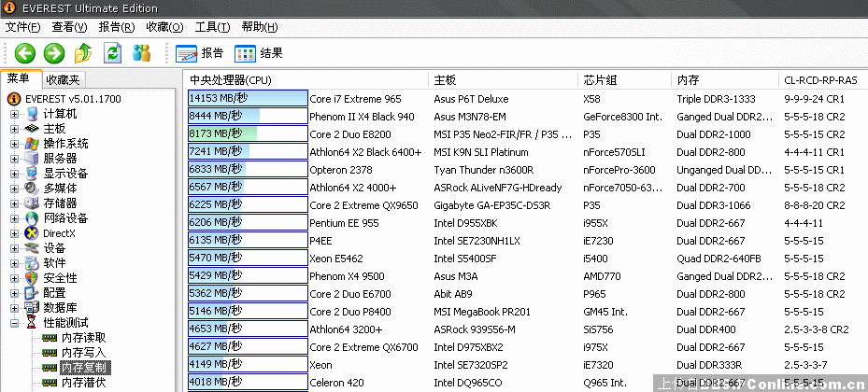The image size is (868, 392).
Task: Click the 软件 software icon
Action: click(x=32, y=263)
